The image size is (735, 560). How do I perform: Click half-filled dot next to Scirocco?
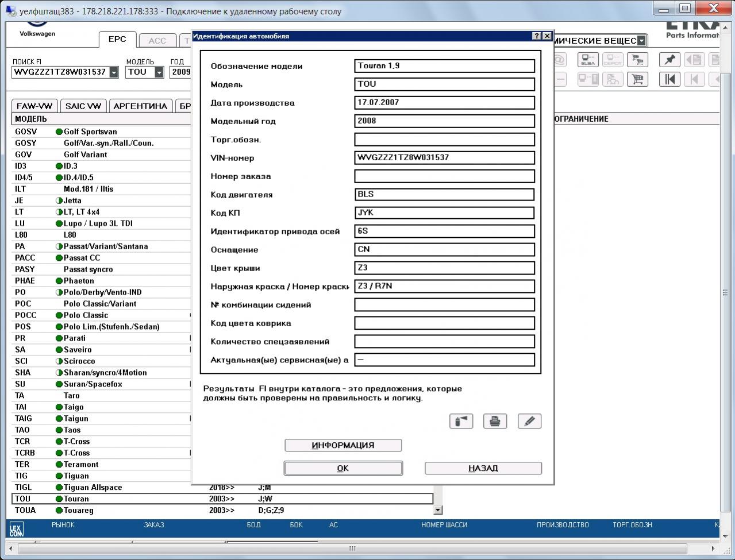[x=59, y=361]
